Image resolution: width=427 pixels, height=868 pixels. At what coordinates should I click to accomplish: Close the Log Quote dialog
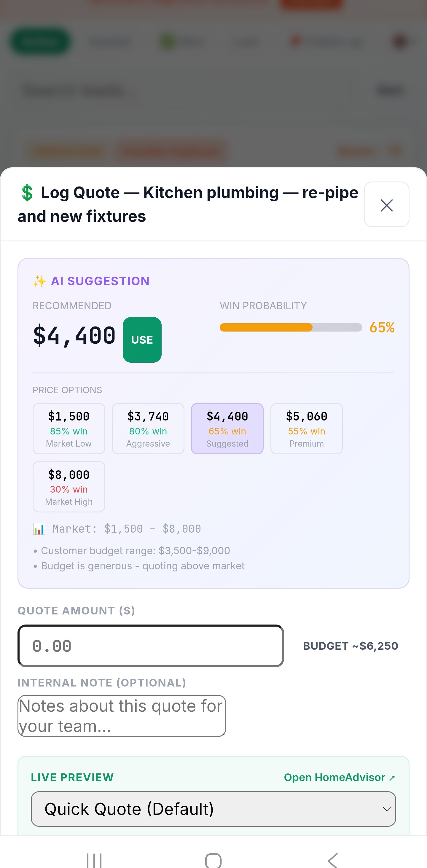(386, 205)
